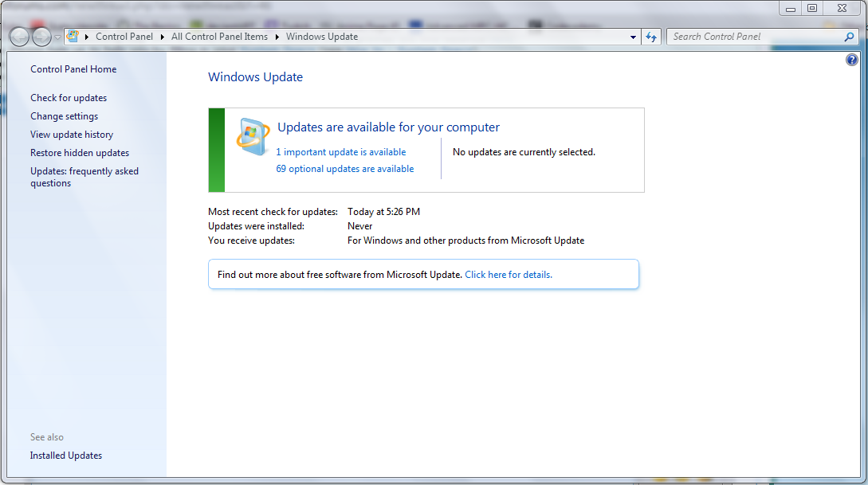Click Check for updates in sidebar
Image resolution: width=868 pixels, height=485 pixels.
[x=69, y=98]
